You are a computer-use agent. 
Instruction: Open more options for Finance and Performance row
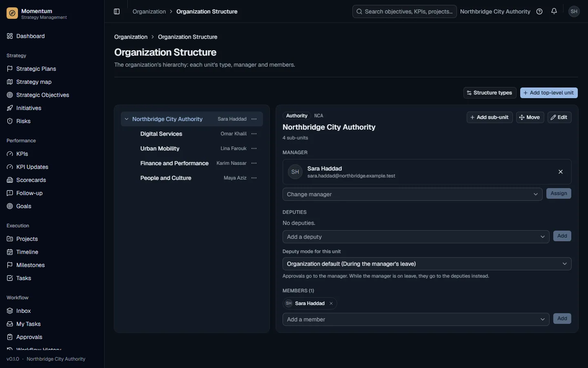[x=254, y=163]
